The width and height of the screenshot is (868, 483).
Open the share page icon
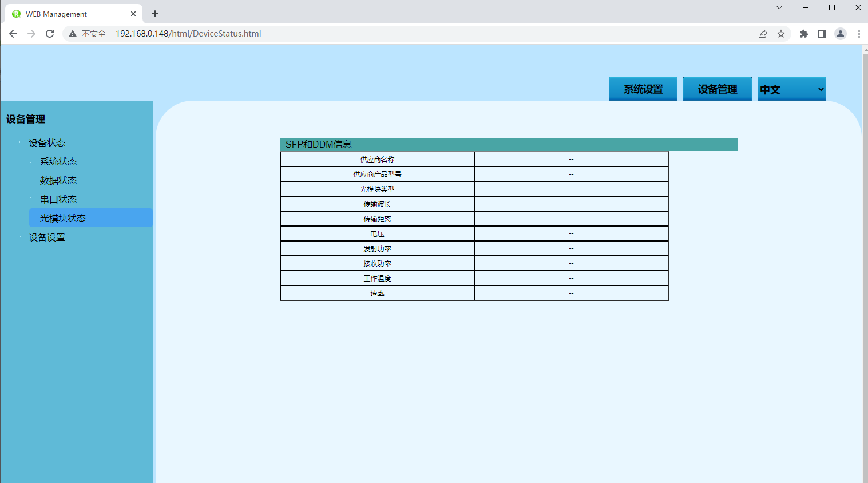[x=763, y=34]
